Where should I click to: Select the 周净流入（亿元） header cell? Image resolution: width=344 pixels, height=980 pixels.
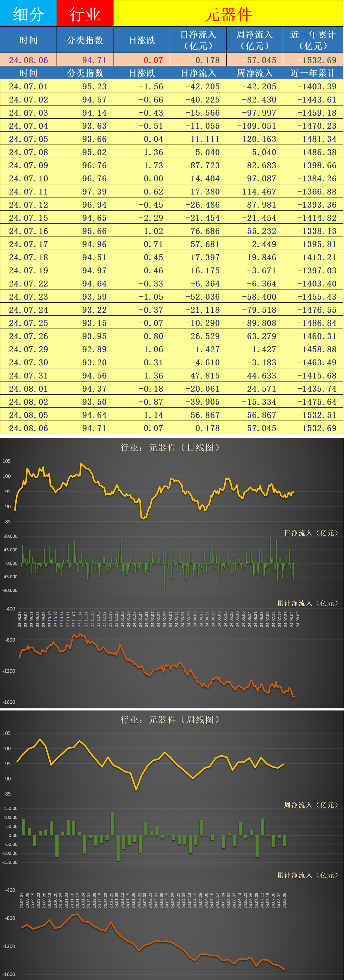pyautogui.click(x=255, y=40)
